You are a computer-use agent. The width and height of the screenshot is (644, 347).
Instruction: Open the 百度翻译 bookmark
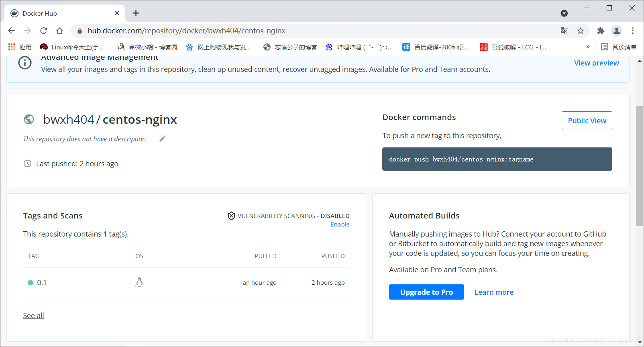pos(436,47)
